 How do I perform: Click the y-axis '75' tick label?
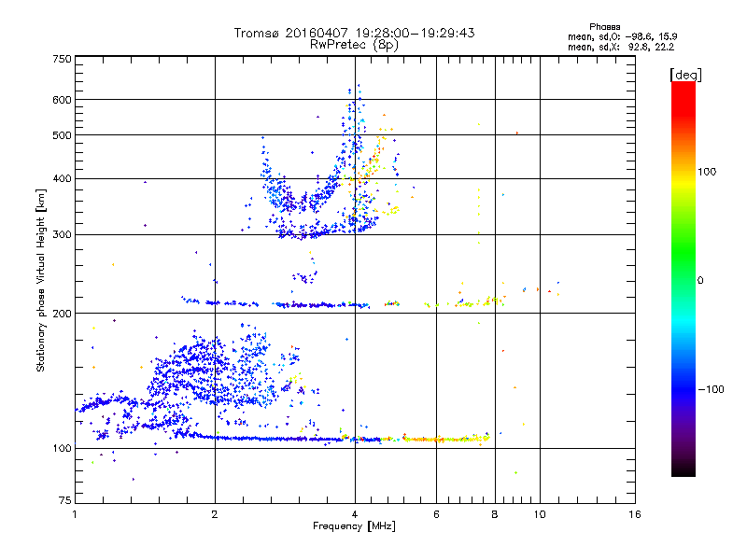65,500
